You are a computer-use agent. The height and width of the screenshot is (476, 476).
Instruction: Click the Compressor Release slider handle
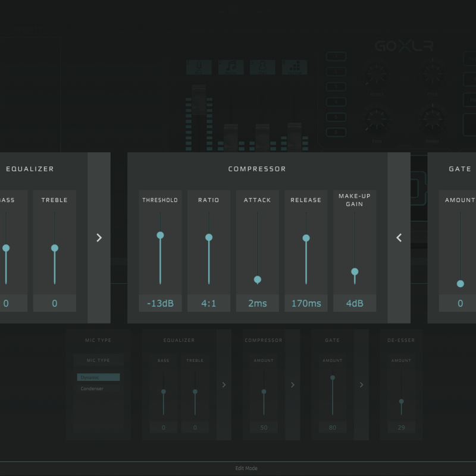point(306,238)
